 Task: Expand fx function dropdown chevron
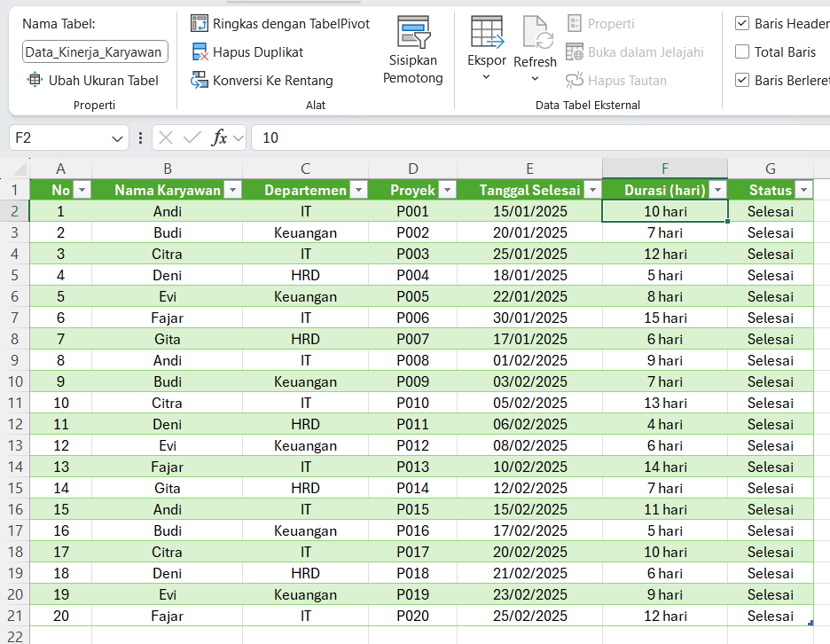coord(239,138)
